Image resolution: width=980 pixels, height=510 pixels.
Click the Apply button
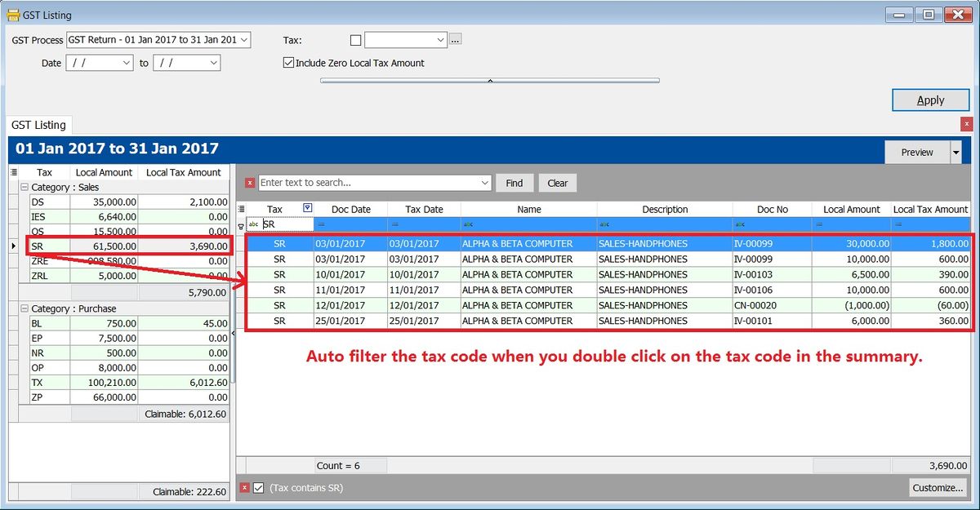[x=930, y=100]
